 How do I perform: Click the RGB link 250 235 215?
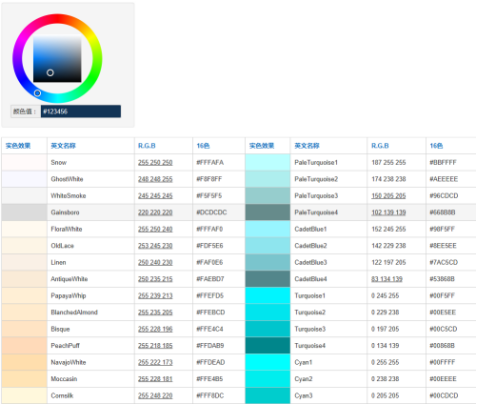155,279
